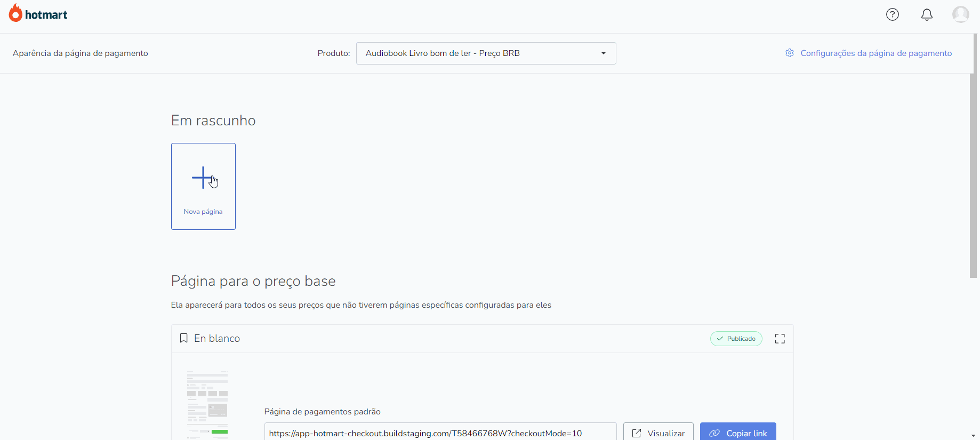Expand the page with fullscreen icon

(x=780, y=339)
